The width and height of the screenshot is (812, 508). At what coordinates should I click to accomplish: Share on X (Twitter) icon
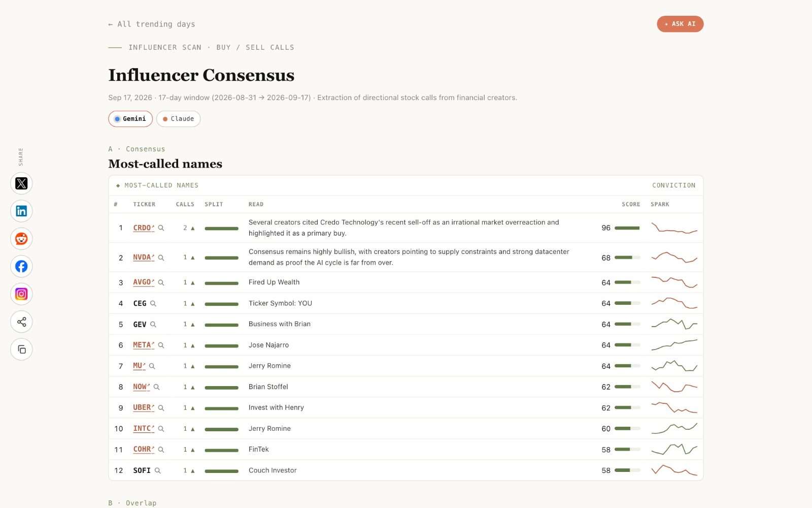[x=21, y=183]
